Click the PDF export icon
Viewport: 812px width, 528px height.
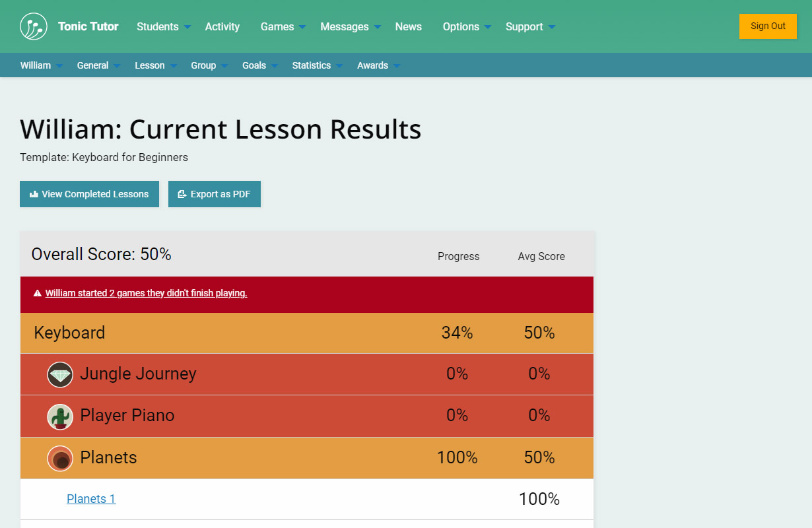pyautogui.click(x=182, y=194)
